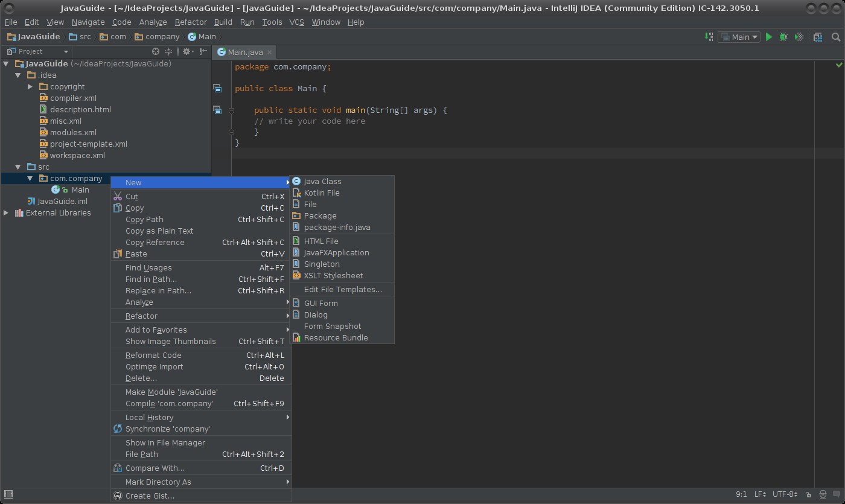Collapse the src folder node

(x=18, y=167)
